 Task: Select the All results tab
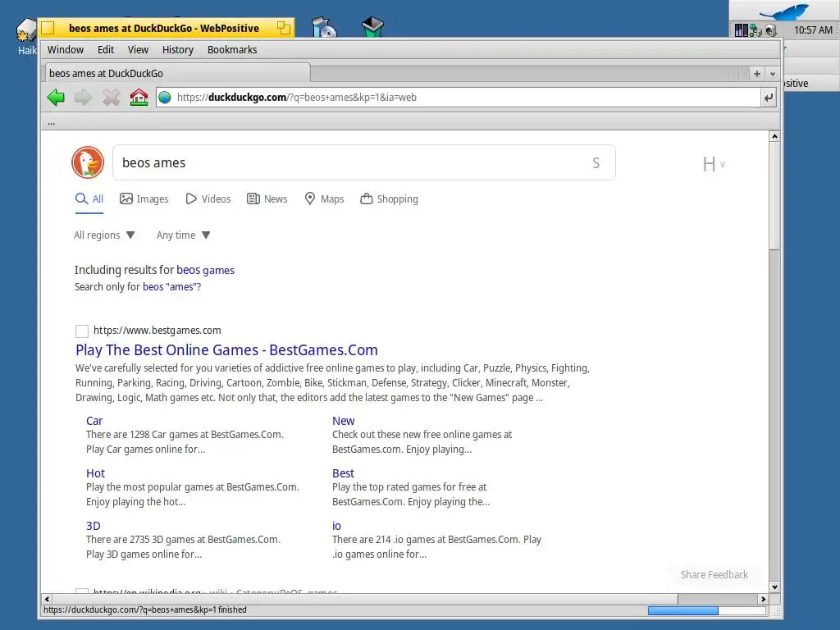tap(89, 199)
